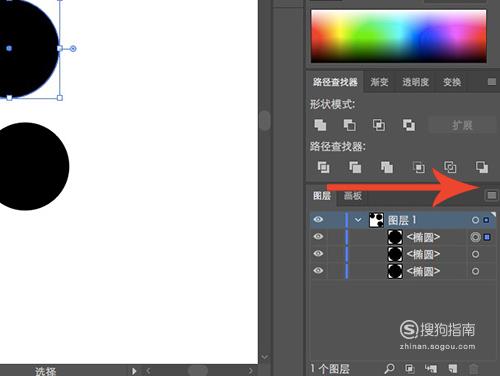Click the down arrow of the vertical scrollbar
The width and height of the screenshot is (500, 376).
(x=265, y=357)
